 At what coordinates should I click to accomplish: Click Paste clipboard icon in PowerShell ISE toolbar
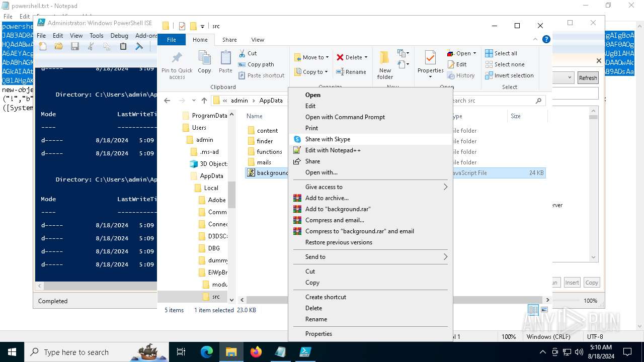click(x=123, y=46)
